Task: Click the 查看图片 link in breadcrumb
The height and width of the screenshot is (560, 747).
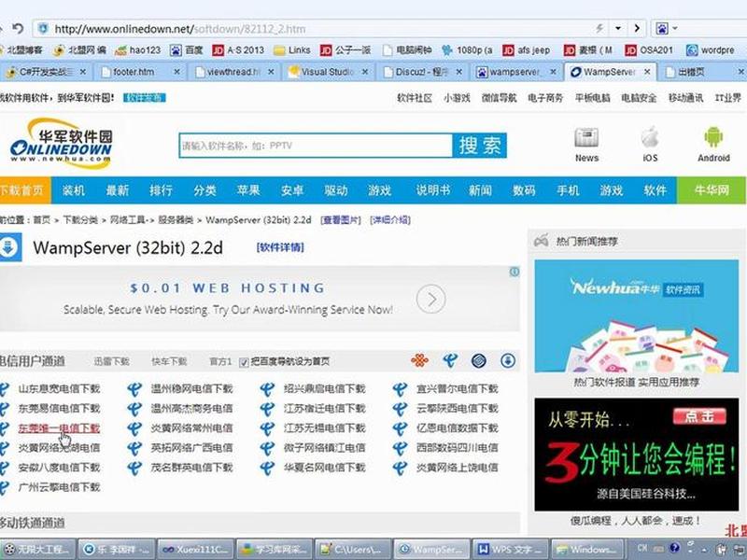Action: (341, 220)
